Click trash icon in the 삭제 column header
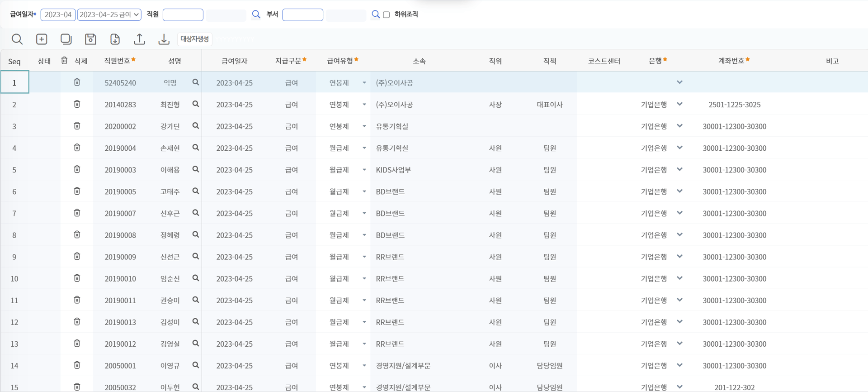 point(64,60)
